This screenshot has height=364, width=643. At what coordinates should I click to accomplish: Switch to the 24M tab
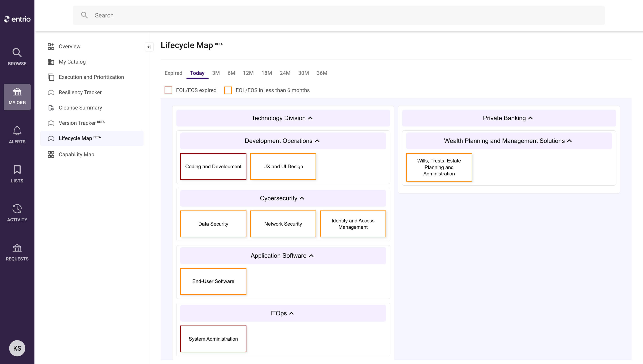[x=285, y=73]
